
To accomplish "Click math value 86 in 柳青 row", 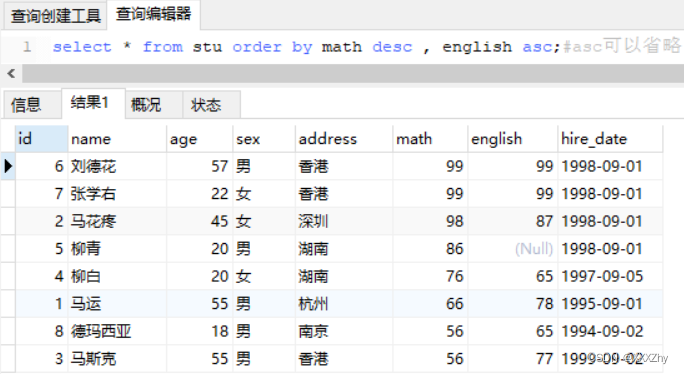I will [430, 249].
